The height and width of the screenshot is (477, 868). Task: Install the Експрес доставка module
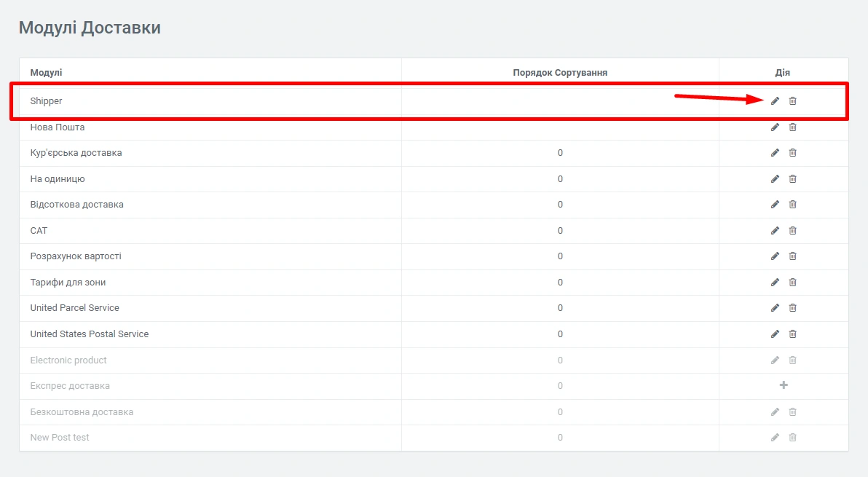click(784, 385)
